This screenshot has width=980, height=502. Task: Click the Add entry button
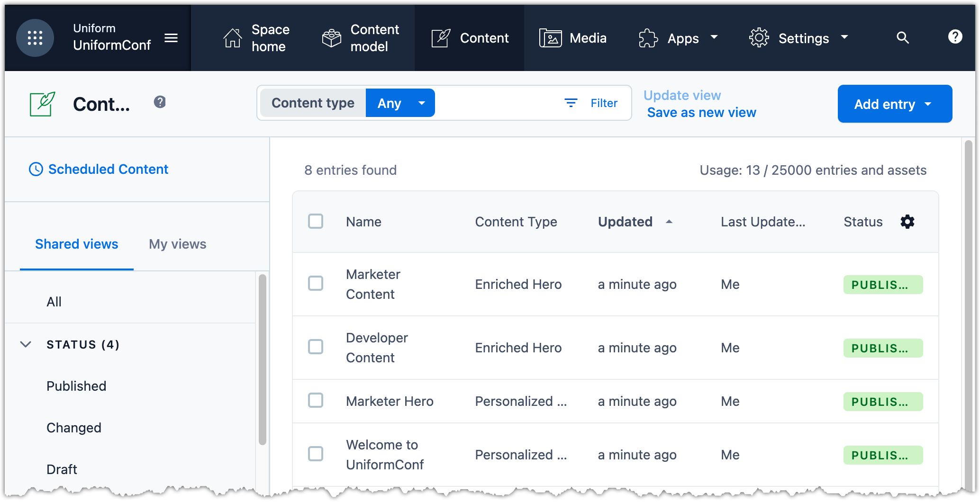point(894,104)
